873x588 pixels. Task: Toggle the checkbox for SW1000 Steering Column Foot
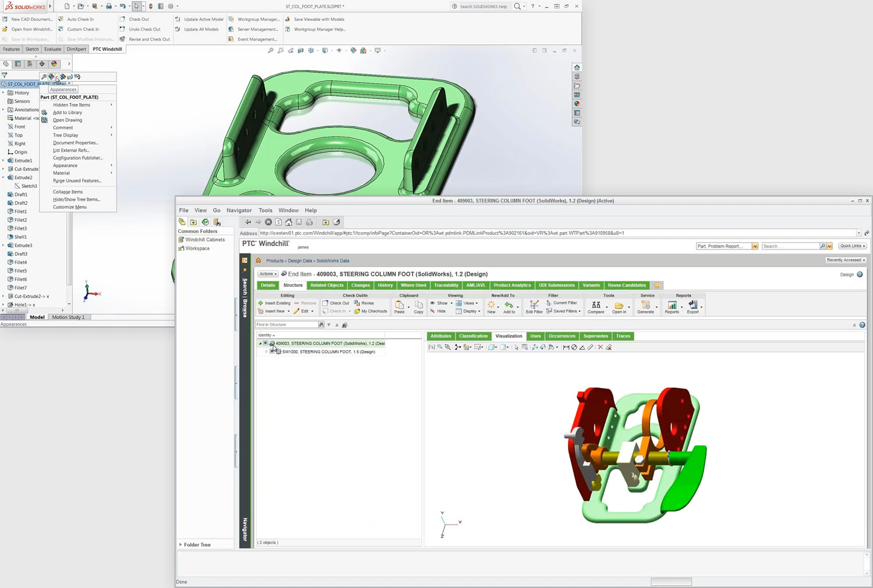pos(272,352)
